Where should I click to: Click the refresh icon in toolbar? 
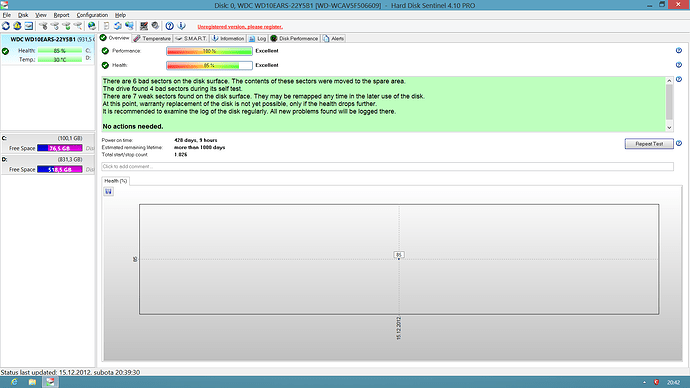6,26
